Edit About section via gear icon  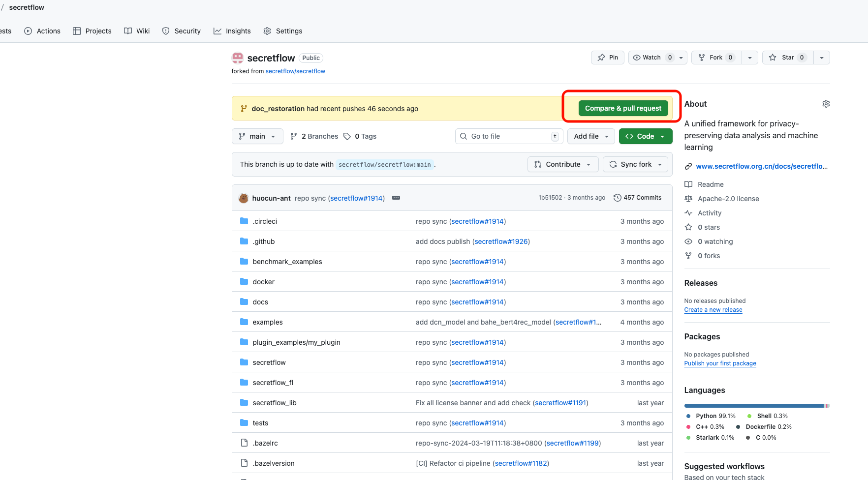pyautogui.click(x=826, y=104)
